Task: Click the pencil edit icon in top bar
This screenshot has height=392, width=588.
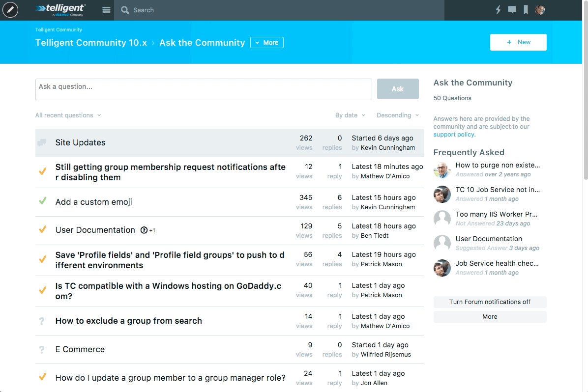Action: (x=10, y=10)
